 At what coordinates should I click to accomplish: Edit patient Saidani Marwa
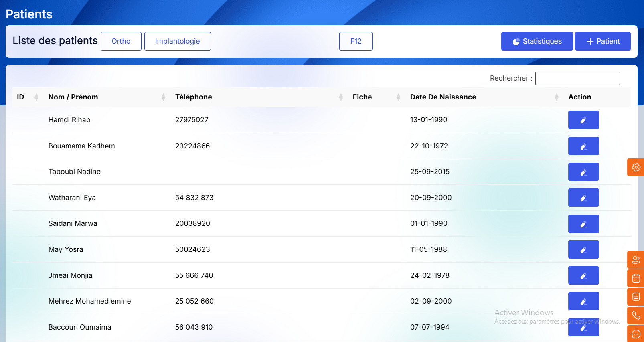pyautogui.click(x=583, y=224)
